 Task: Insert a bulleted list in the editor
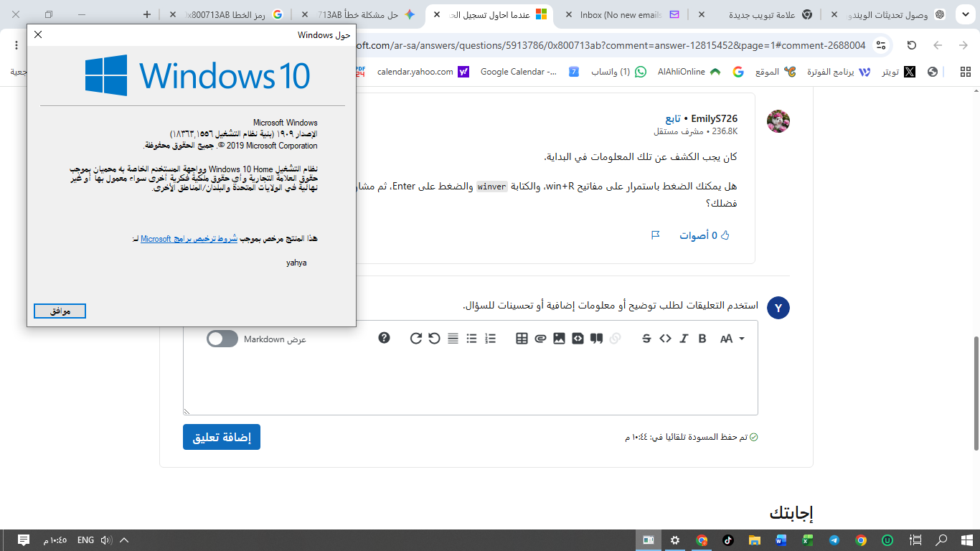coord(471,339)
